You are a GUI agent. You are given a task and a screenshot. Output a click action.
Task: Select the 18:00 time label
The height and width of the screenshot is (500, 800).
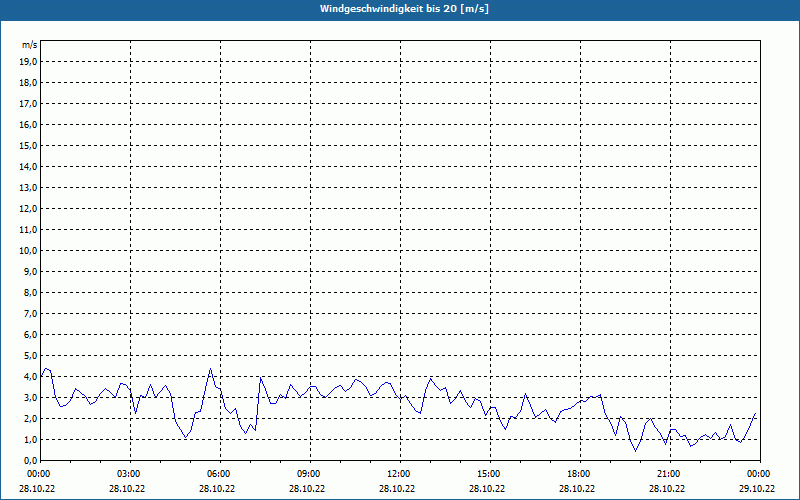click(577, 474)
